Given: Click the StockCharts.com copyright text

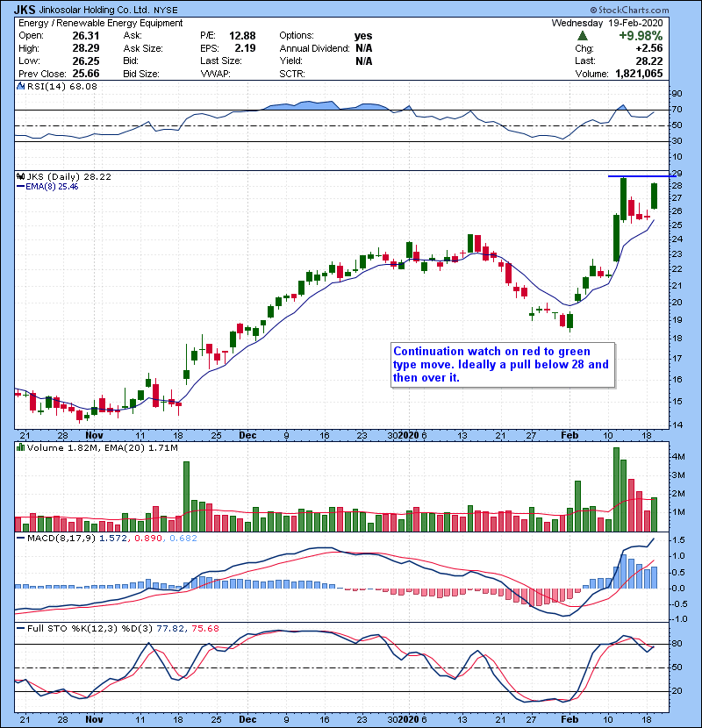Looking at the screenshot, I should pyautogui.click(x=629, y=10).
